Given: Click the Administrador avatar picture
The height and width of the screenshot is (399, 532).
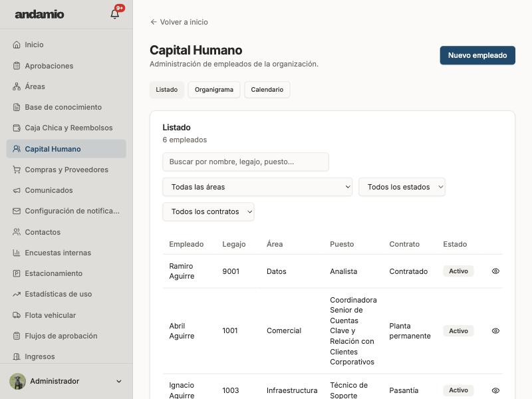Looking at the screenshot, I should coord(18,381).
